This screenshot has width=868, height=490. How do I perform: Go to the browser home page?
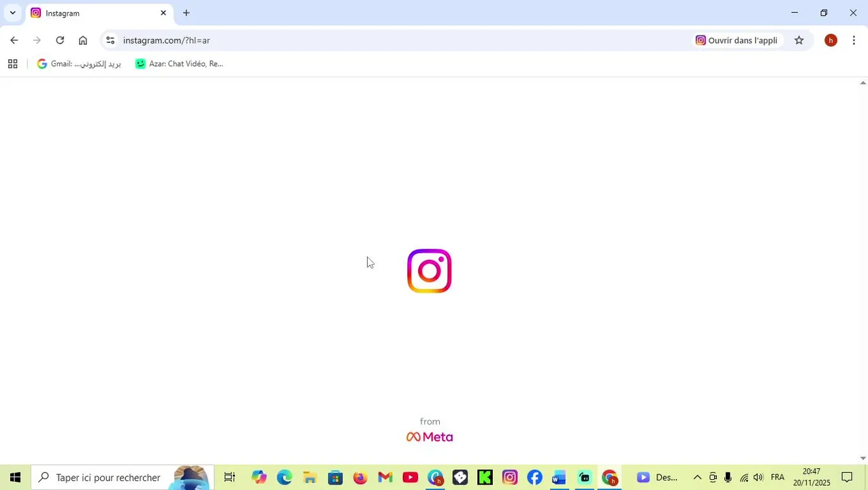coord(83,40)
